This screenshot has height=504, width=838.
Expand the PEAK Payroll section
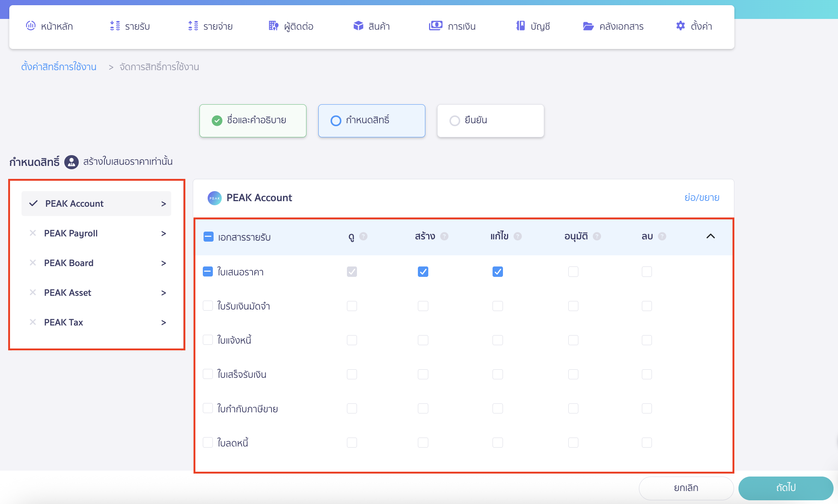pos(163,233)
